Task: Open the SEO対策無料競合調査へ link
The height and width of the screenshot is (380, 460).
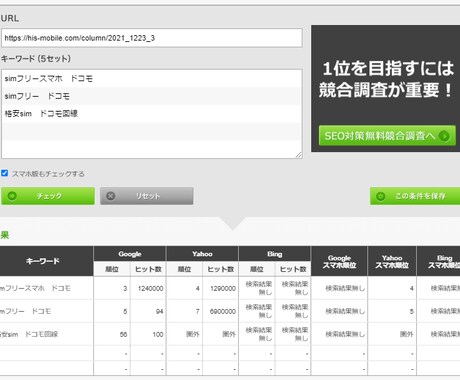Action: (387, 136)
